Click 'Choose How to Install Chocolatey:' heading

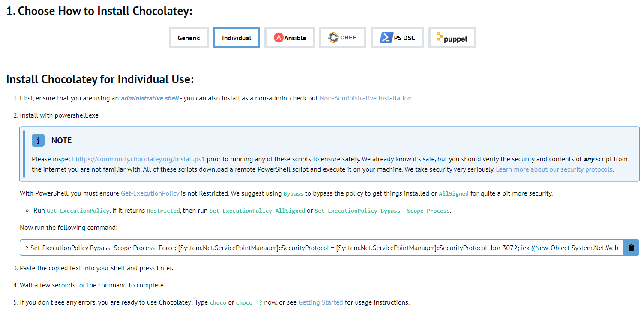(x=99, y=11)
